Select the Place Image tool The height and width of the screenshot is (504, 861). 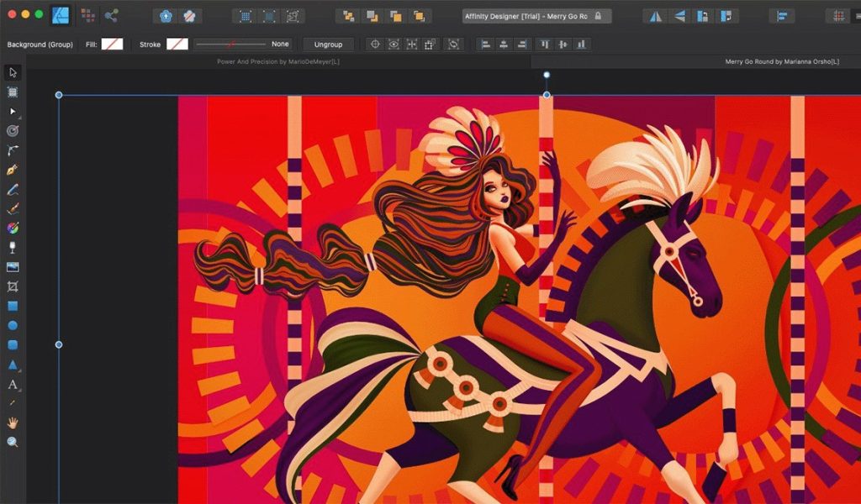(13, 267)
